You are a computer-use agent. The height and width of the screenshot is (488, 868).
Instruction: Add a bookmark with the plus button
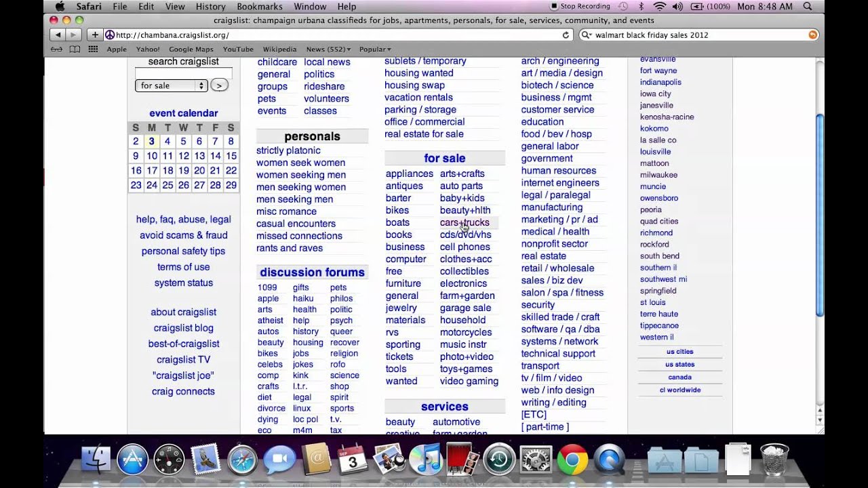tap(95, 35)
